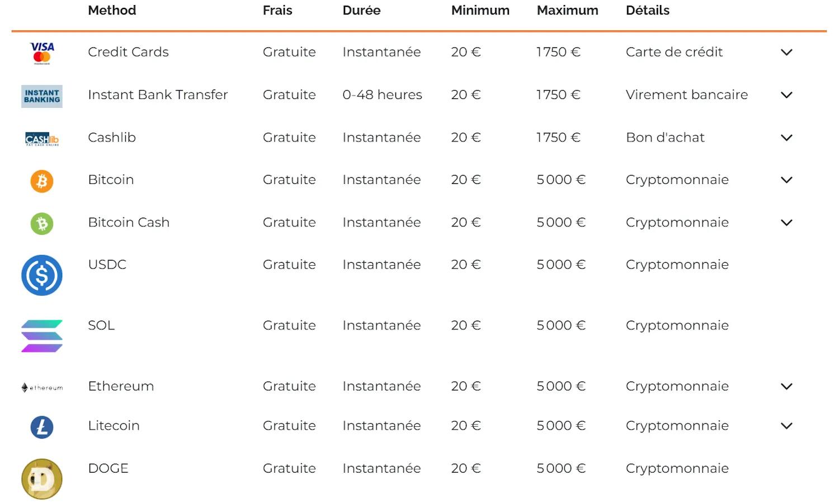839x504 pixels.
Task: Click the Credit Cards method name
Action: [128, 52]
